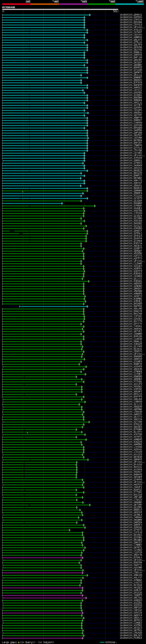Viewport: 146px width, 644px height.
Task: Open hit UniRef100_A6CB72
Action: click(131, 246)
